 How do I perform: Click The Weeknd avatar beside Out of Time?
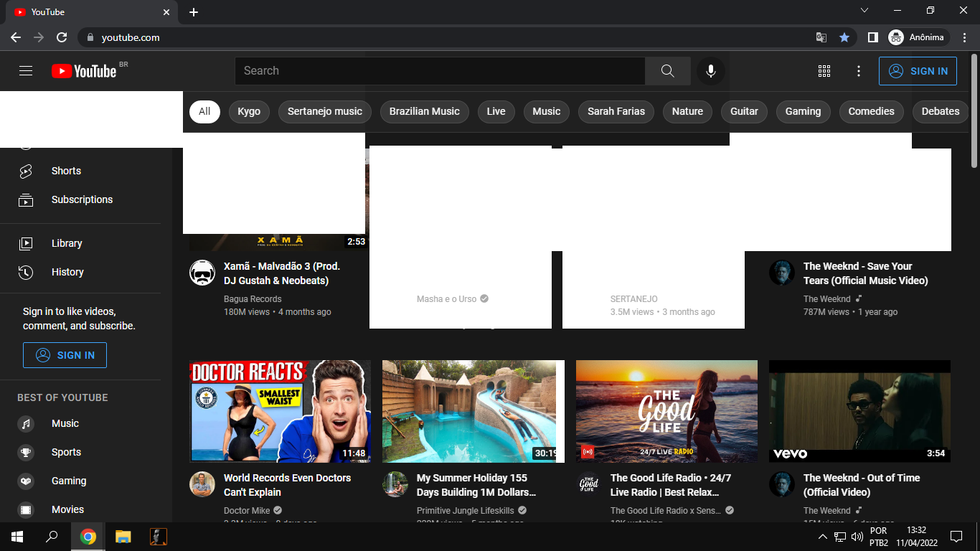(782, 484)
